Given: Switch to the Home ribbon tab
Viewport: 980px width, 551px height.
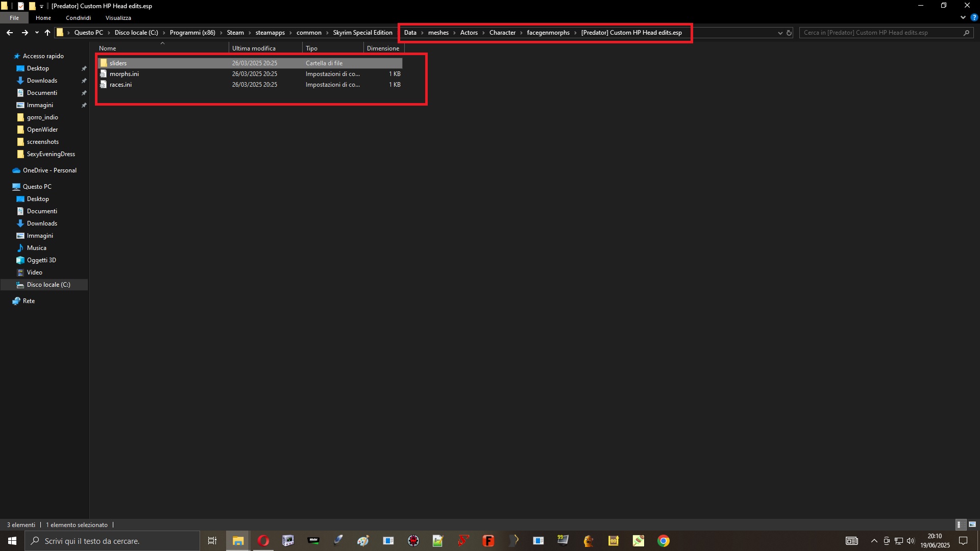Looking at the screenshot, I should pyautogui.click(x=43, y=18).
